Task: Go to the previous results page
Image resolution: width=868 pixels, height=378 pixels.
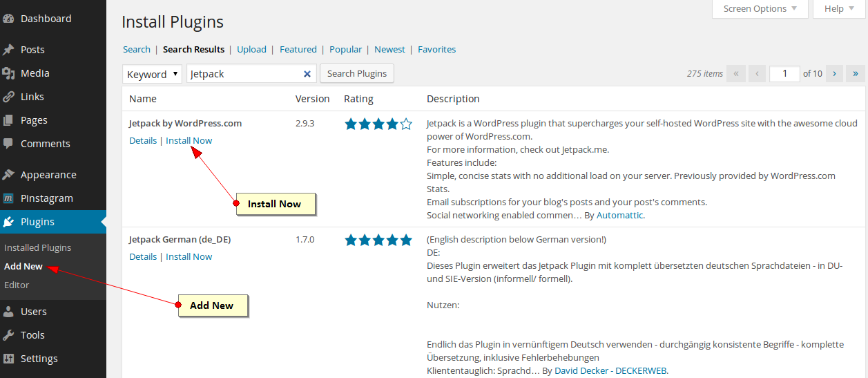Action: [x=757, y=73]
